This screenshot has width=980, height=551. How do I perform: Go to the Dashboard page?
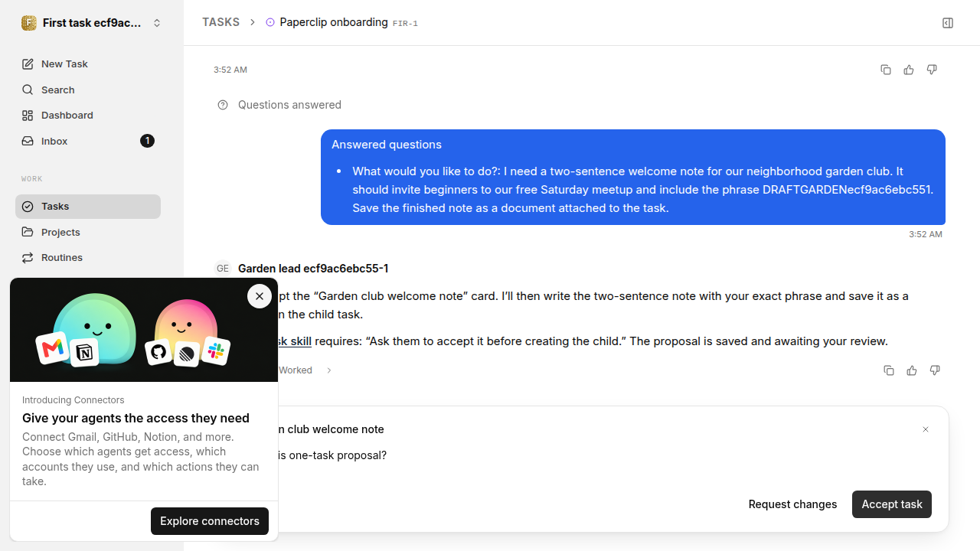[88, 115]
